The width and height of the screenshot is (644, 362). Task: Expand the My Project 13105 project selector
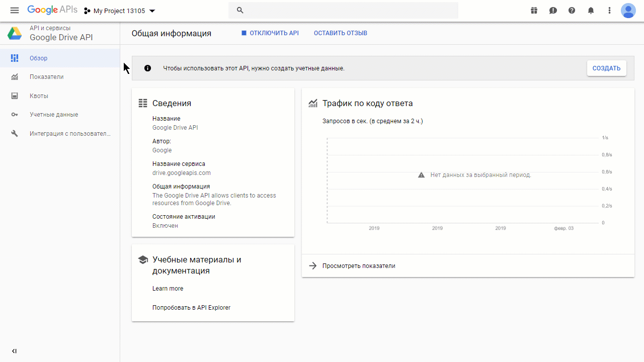click(120, 11)
